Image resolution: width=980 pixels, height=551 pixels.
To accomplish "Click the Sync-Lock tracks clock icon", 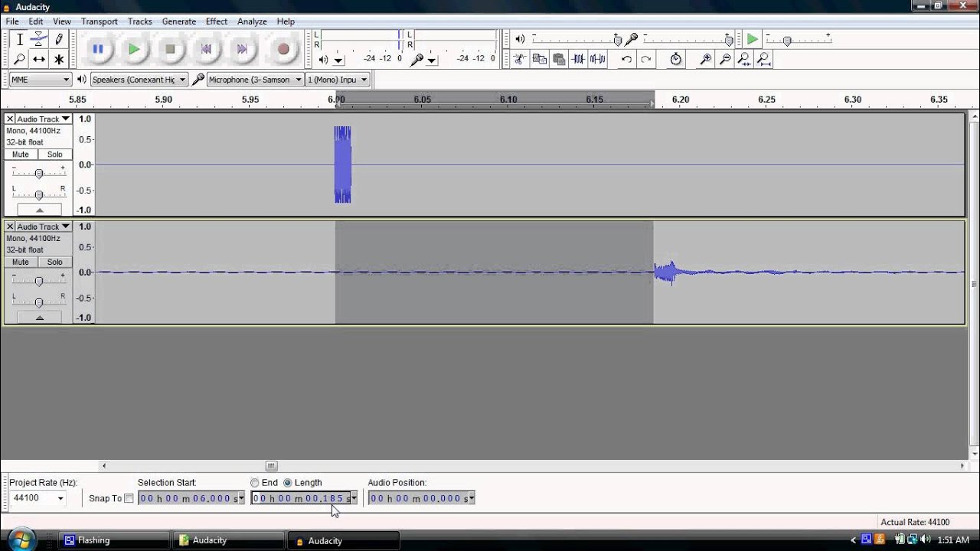I will pos(676,59).
